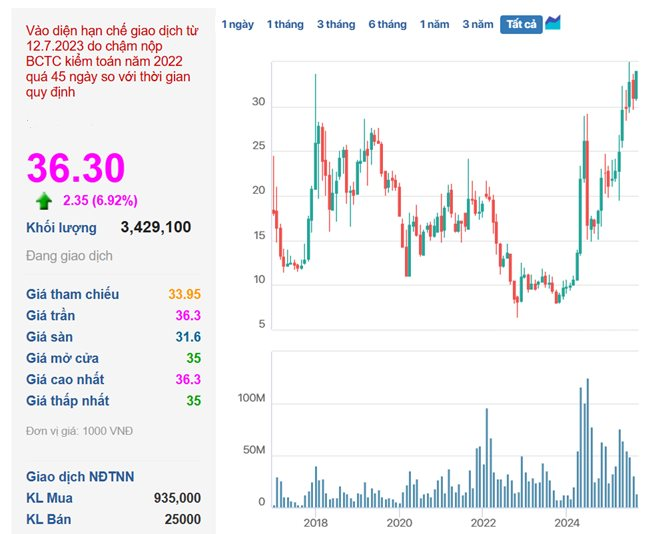Click the area chart type icon
Image resolution: width=654 pixels, height=534 pixels.
(553, 23)
